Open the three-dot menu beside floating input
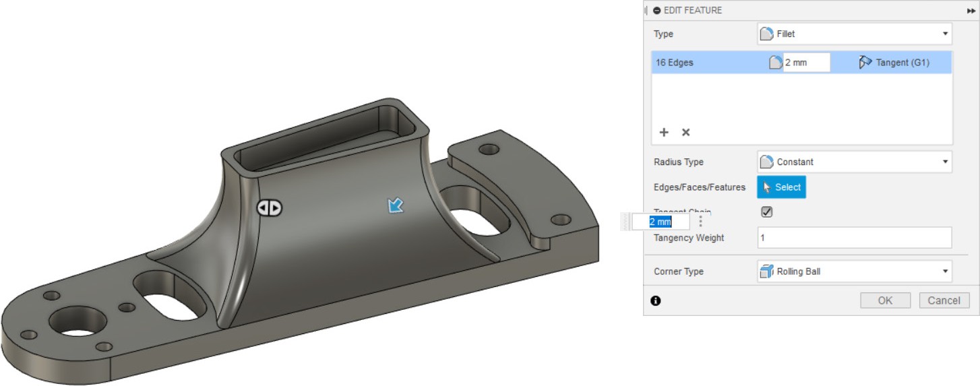This screenshot has width=980, height=386. [x=700, y=221]
